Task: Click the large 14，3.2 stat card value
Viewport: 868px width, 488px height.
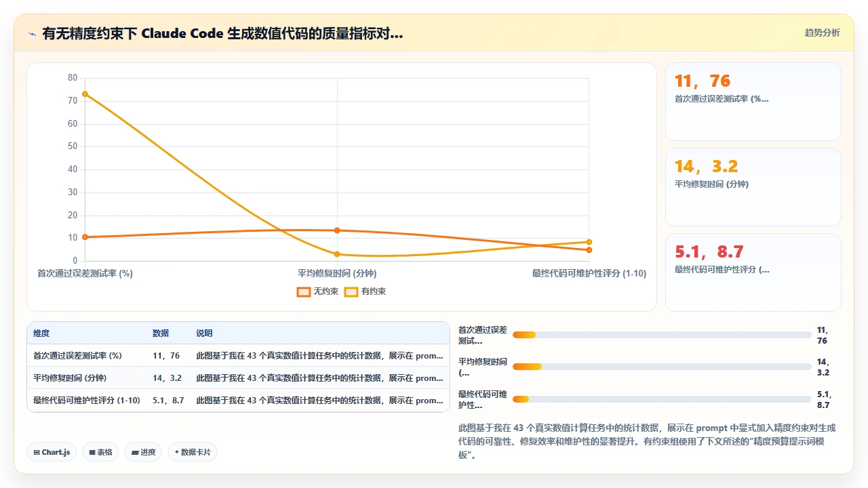Action: click(x=706, y=167)
